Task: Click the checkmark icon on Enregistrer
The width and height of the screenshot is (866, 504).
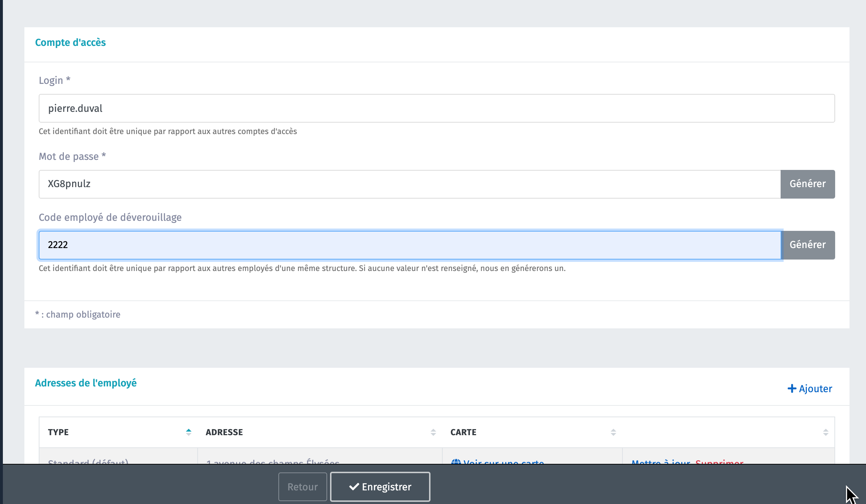Action: pos(354,486)
